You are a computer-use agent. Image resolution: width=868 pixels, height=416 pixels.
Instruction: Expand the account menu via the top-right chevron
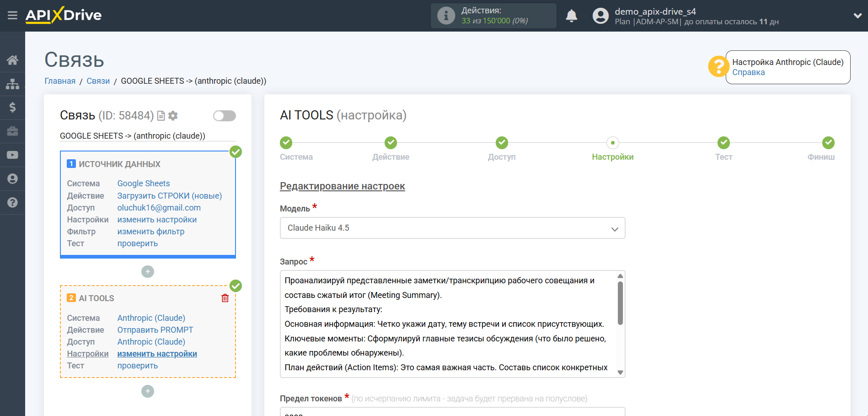(857, 15)
